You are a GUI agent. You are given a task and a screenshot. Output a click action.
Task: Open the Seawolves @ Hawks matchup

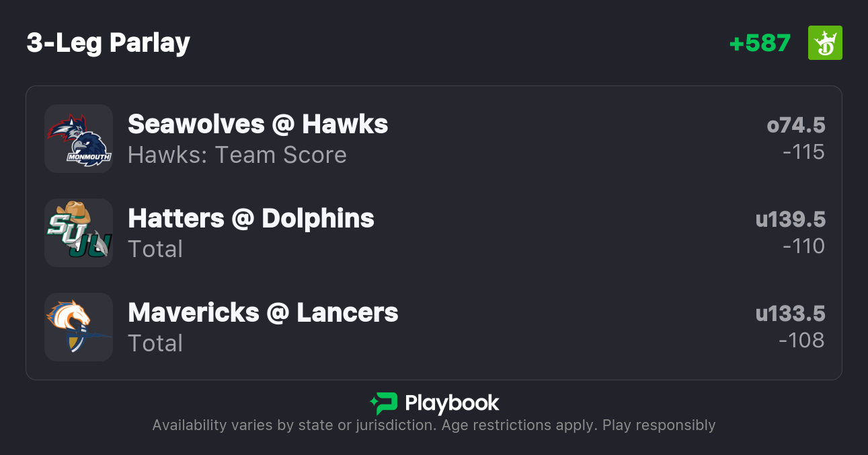pos(258,124)
